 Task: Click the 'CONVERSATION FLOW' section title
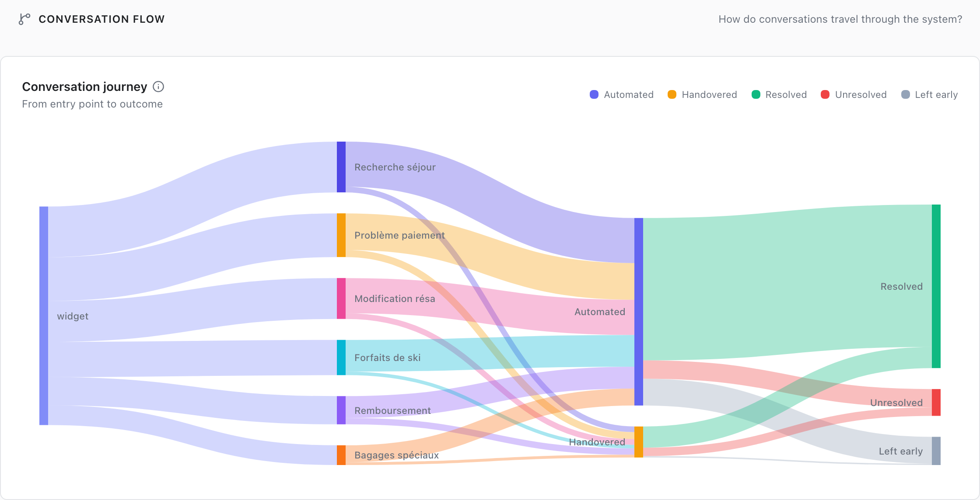pyautogui.click(x=101, y=19)
